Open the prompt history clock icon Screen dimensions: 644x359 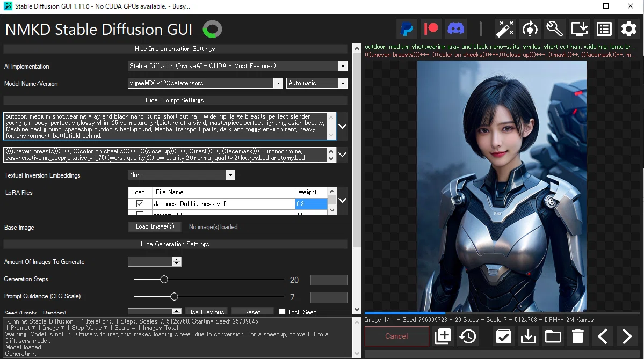click(x=468, y=336)
